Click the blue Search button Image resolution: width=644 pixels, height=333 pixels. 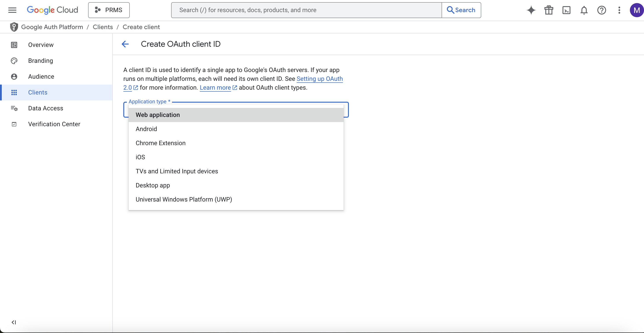tap(461, 10)
